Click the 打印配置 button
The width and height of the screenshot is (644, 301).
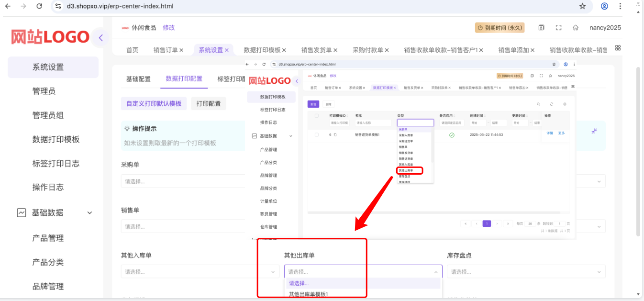click(209, 103)
